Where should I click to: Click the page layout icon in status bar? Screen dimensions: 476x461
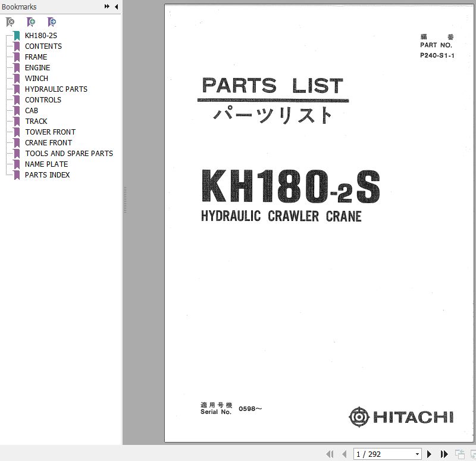[x=459, y=454]
